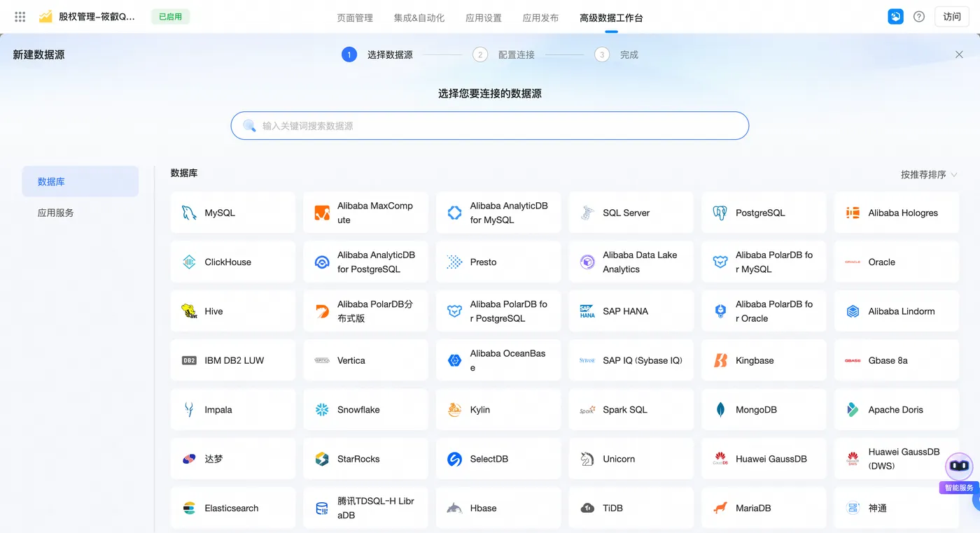980x533 pixels.
Task: Open the 应用发布 tab
Action: (x=540, y=17)
